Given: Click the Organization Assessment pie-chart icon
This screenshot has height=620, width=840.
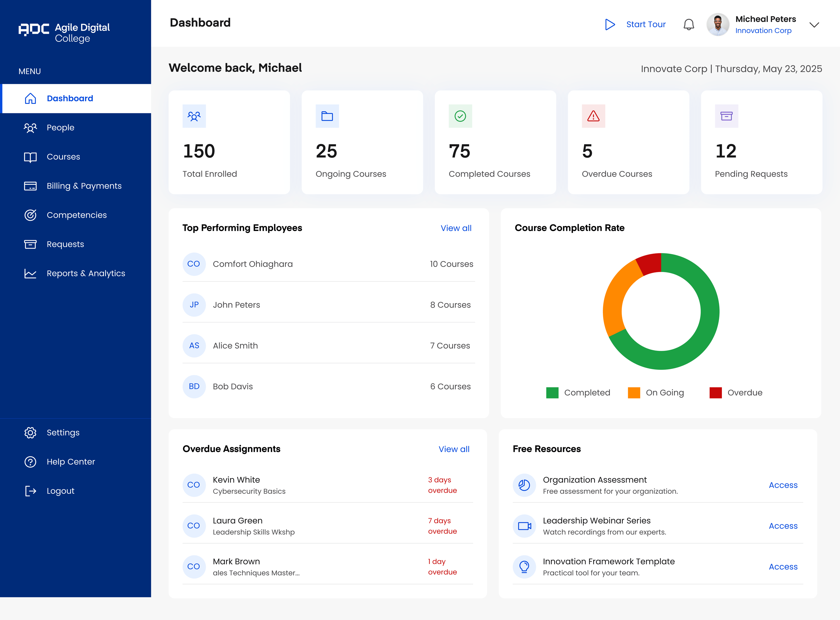Looking at the screenshot, I should click(x=524, y=485).
